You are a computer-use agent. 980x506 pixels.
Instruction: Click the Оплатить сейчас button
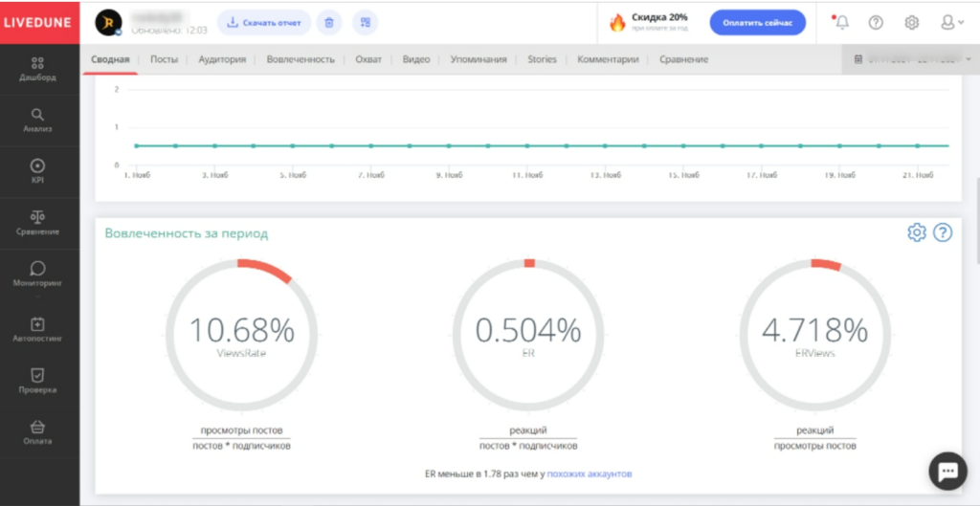coord(757,23)
